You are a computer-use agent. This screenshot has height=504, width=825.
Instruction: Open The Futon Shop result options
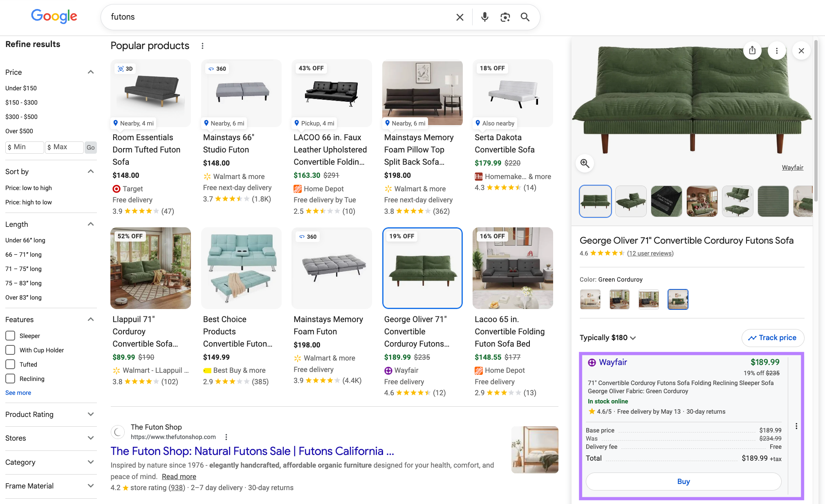coord(226,437)
